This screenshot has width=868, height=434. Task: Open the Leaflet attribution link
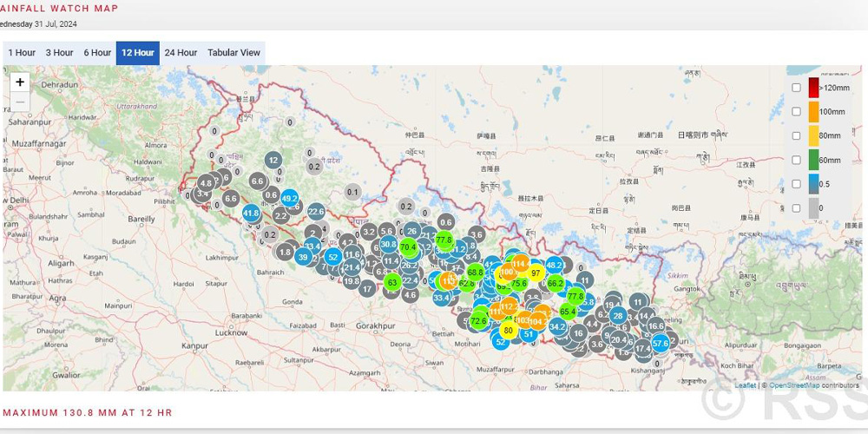745,385
